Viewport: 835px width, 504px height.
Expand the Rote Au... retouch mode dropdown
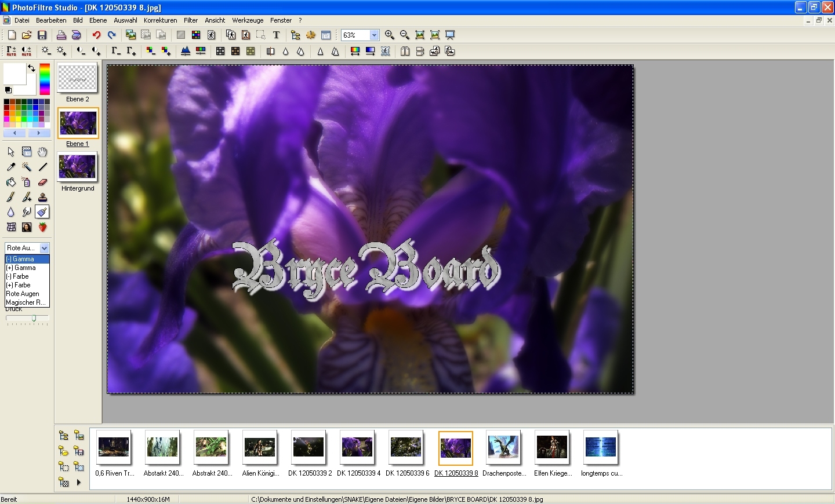(45, 248)
